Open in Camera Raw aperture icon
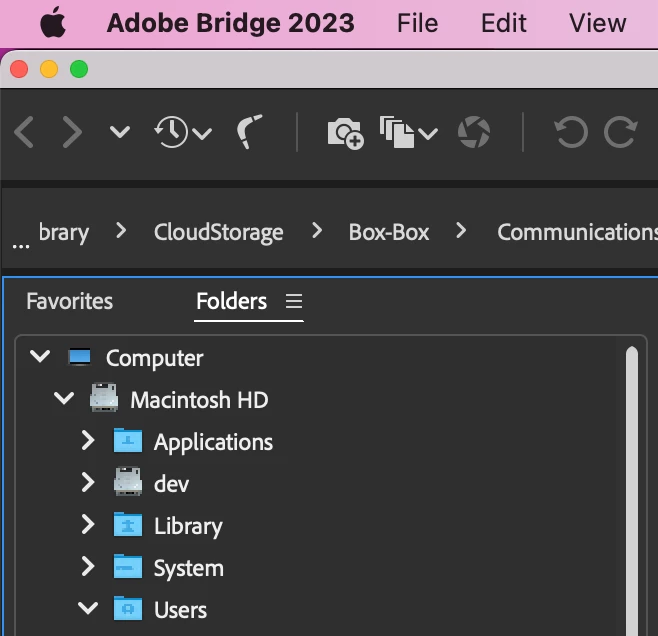Image resolution: width=658 pixels, height=636 pixels. [x=474, y=132]
